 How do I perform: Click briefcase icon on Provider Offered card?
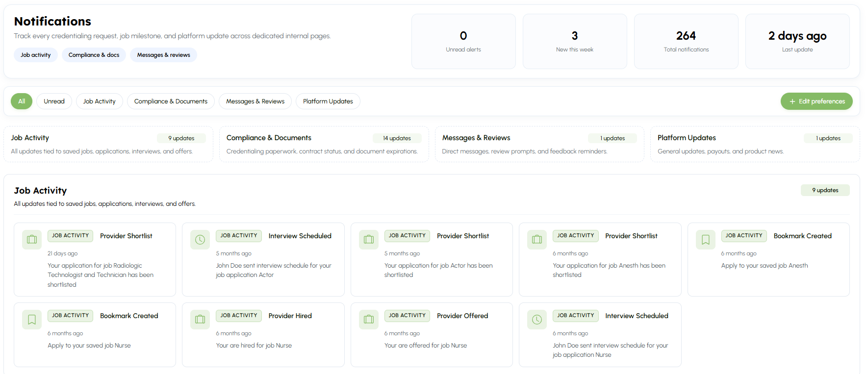[369, 320]
